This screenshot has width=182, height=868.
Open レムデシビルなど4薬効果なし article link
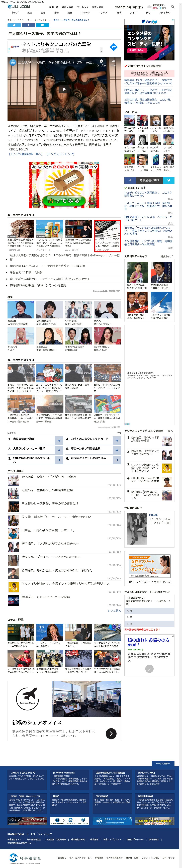pyautogui.click(x=148, y=194)
